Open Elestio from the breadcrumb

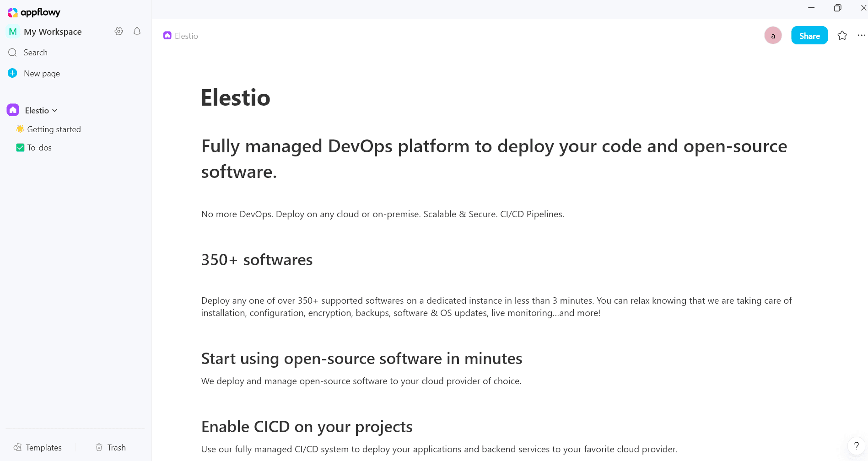[x=185, y=36]
